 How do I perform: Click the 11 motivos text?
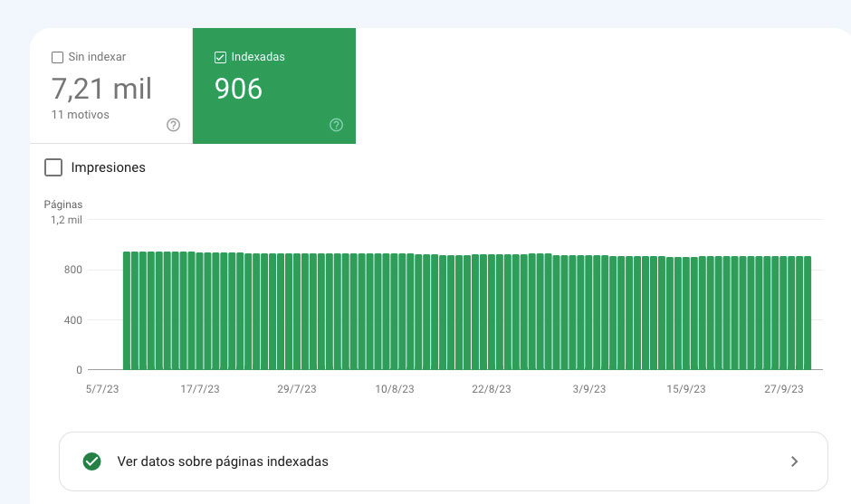81,115
